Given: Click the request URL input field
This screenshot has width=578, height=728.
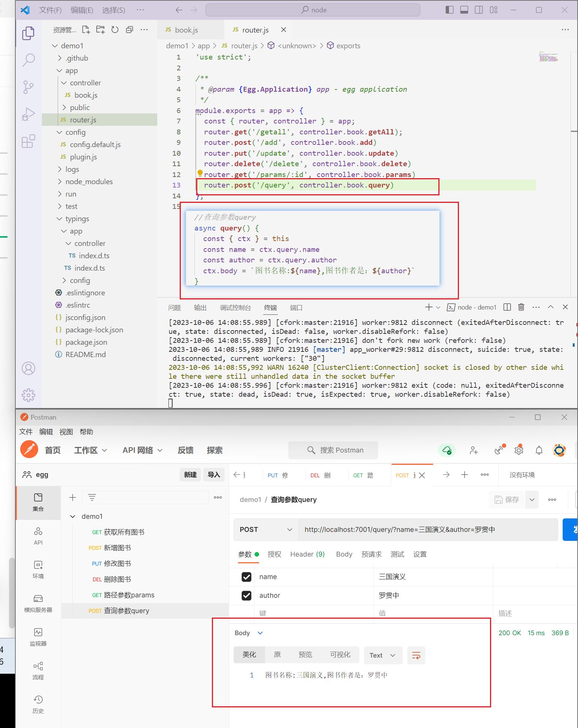Looking at the screenshot, I should coord(428,529).
